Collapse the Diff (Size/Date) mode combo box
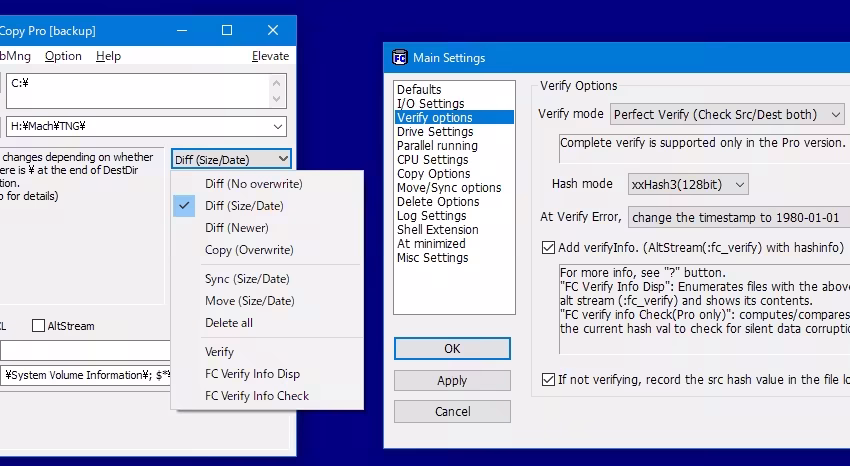This screenshot has width=850, height=466. (231, 159)
